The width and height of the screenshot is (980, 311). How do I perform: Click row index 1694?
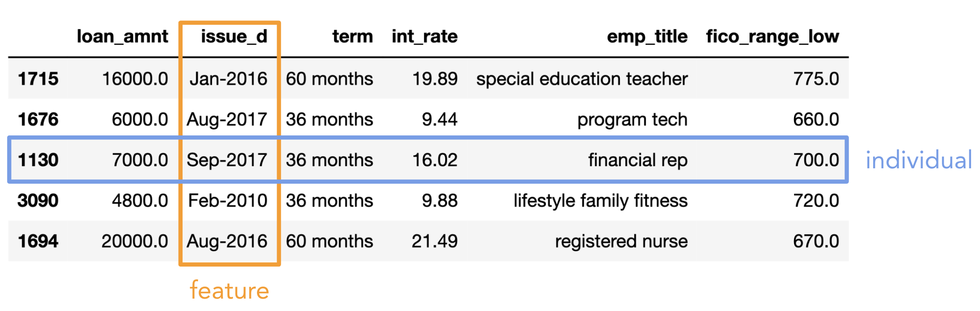point(38,241)
